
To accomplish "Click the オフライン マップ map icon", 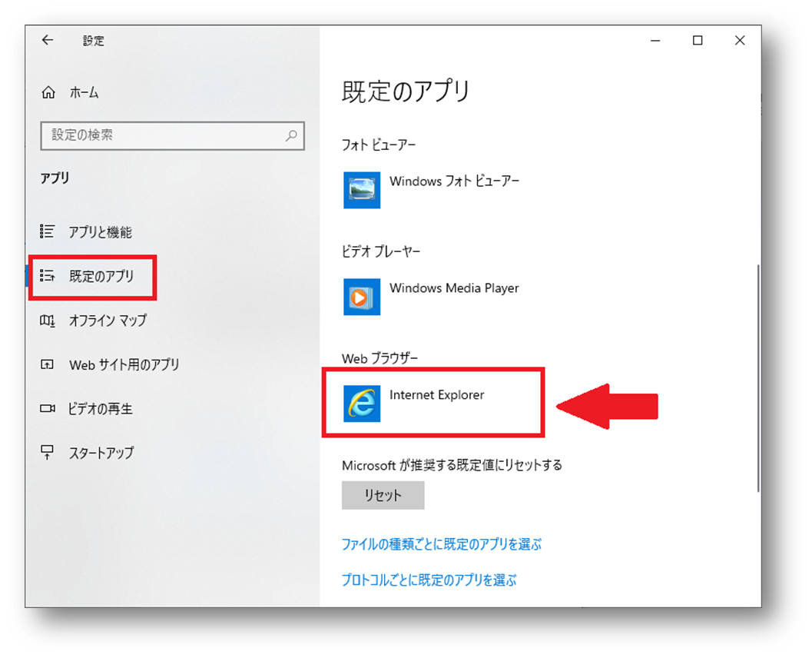I will point(47,321).
